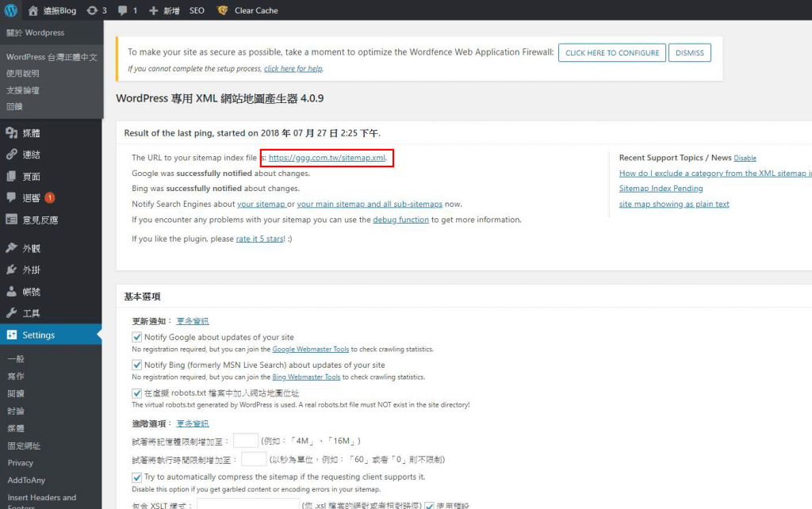This screenshot has width=812, height=509.
Task: Open 固定網址 settings submenu
Action: [x=24, y=446]
